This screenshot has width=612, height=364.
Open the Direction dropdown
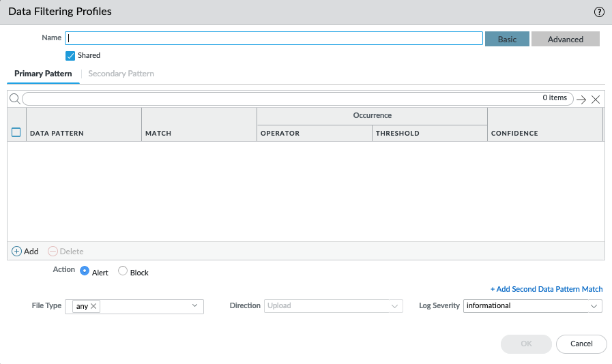[394, 306]
